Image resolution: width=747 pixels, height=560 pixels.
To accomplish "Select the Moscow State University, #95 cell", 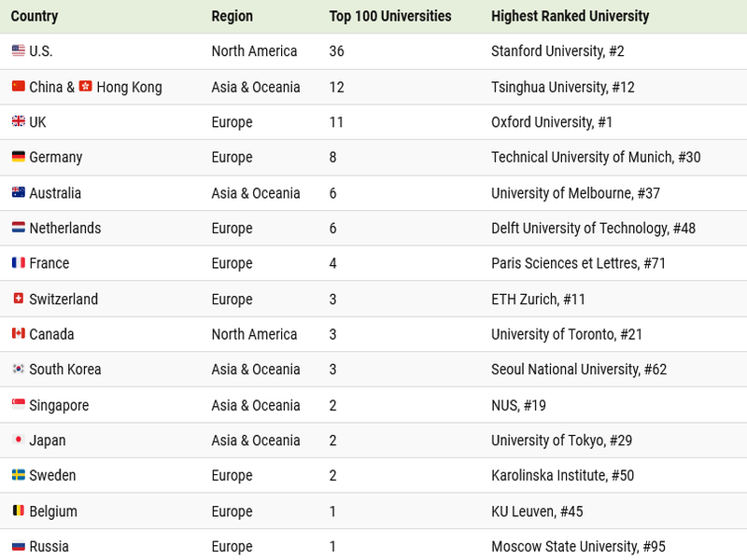I will point(578,546).
